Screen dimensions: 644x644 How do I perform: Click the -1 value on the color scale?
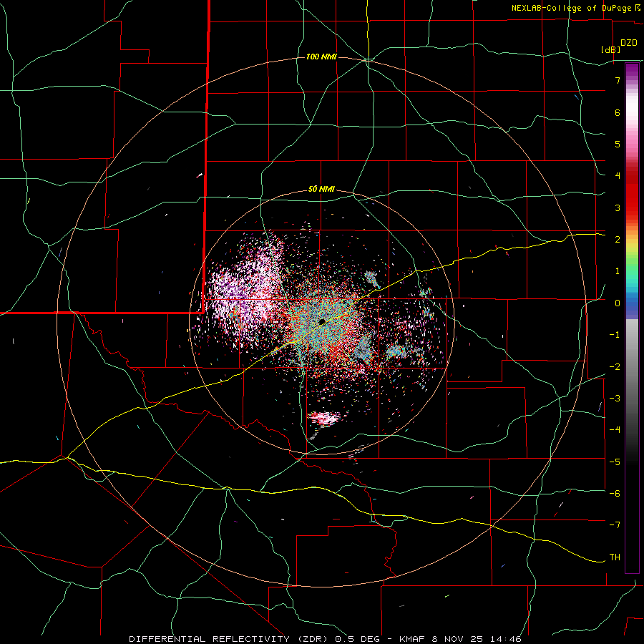click(615, 335)
